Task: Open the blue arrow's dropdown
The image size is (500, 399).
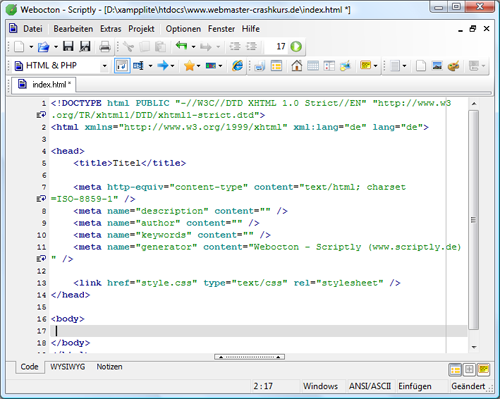Action: click(173, 66)
